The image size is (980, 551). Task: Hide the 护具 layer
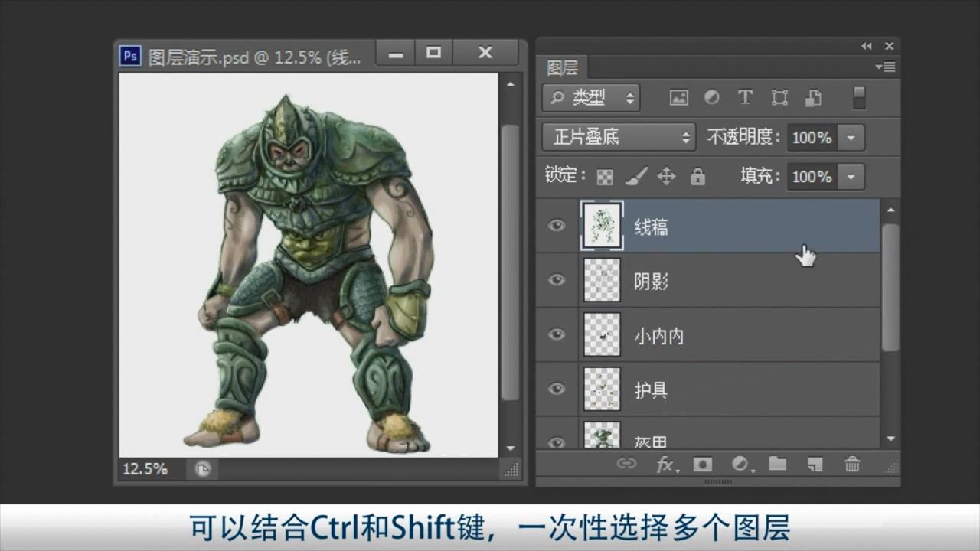tap(557, 390)
